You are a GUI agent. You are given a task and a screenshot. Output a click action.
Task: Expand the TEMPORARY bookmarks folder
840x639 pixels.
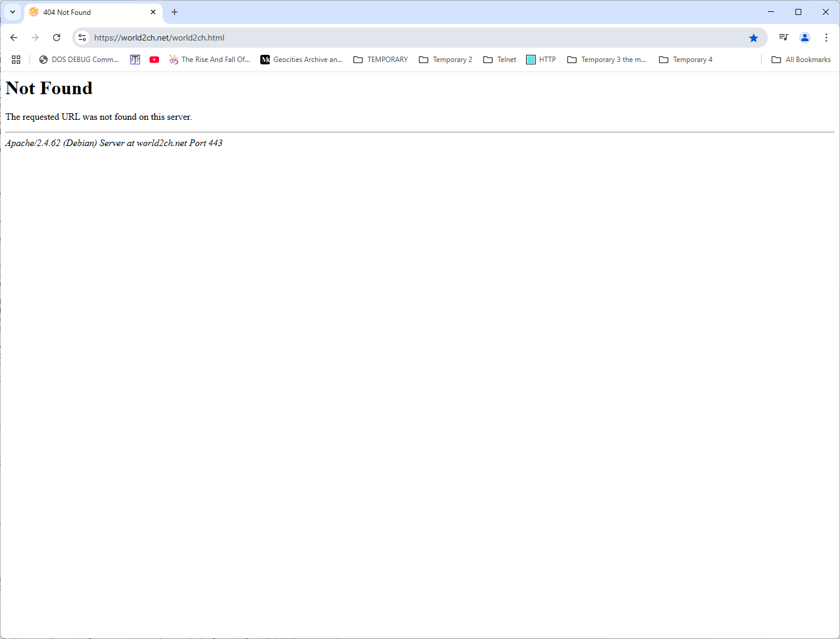pyautogui.click(x=381, y=60)
